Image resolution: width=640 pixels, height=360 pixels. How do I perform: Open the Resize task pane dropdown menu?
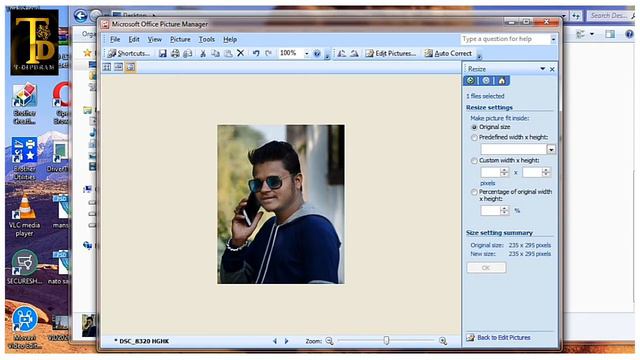[542, 69]
